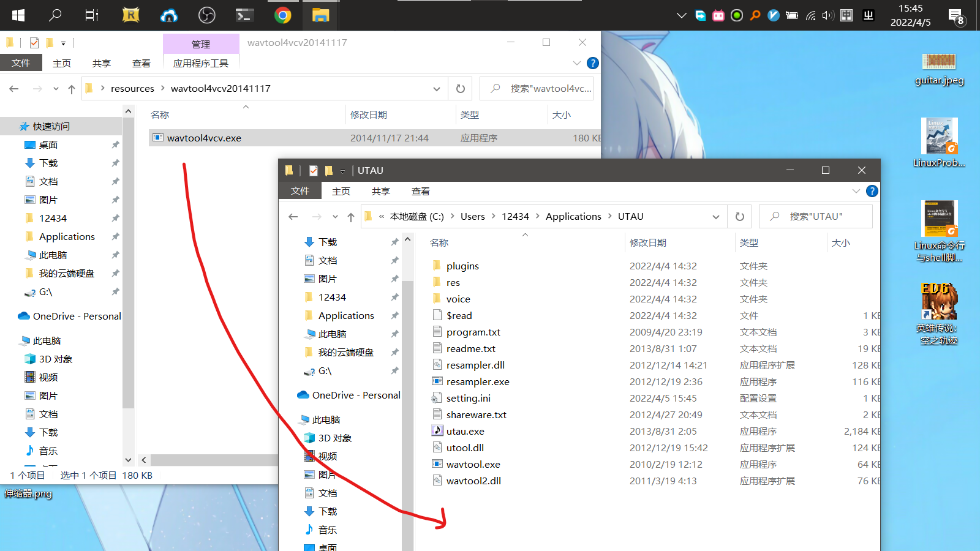
Task: Open the volume control tray icon
Action: tap(828, 15)
